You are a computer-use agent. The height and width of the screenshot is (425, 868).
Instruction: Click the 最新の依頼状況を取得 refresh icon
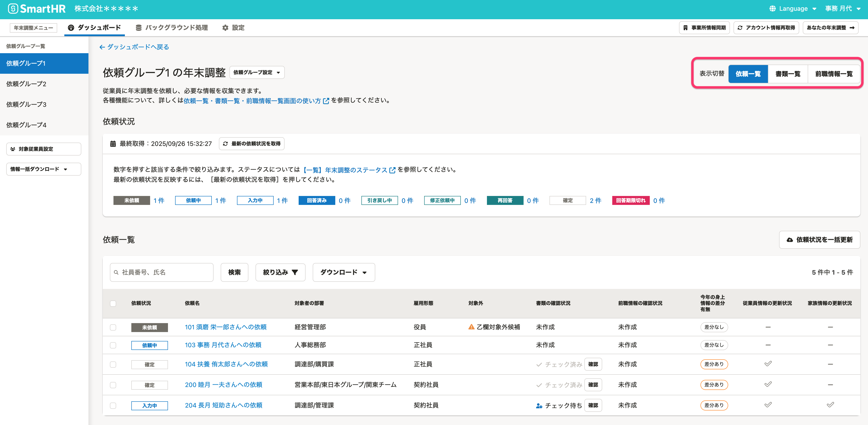(225, 144)
